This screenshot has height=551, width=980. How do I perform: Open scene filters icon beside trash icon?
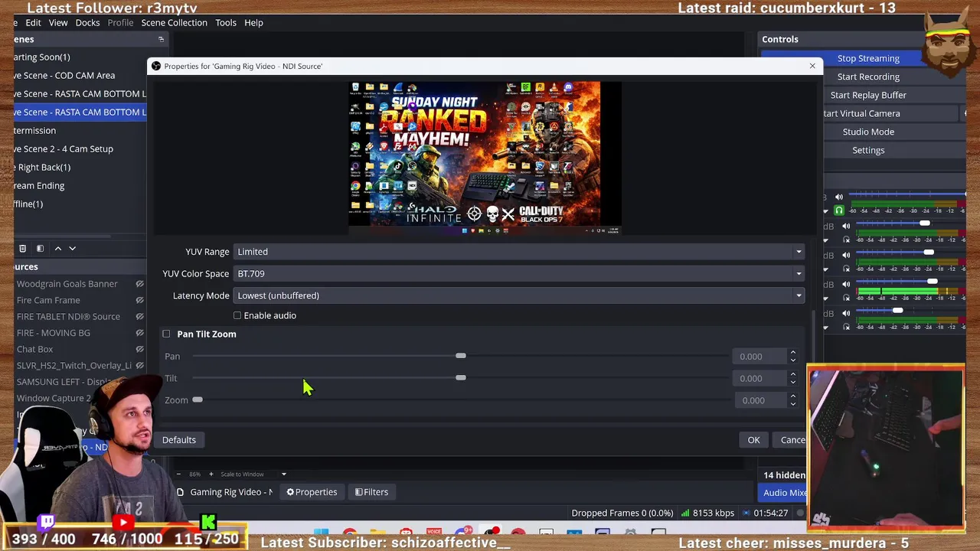[x=40, y=249]
